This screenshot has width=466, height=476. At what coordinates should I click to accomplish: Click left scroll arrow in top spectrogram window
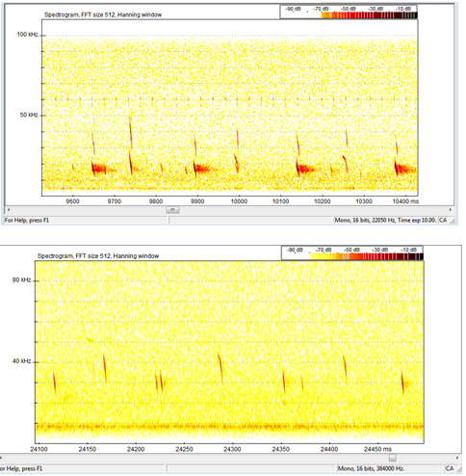coord(9,210)
